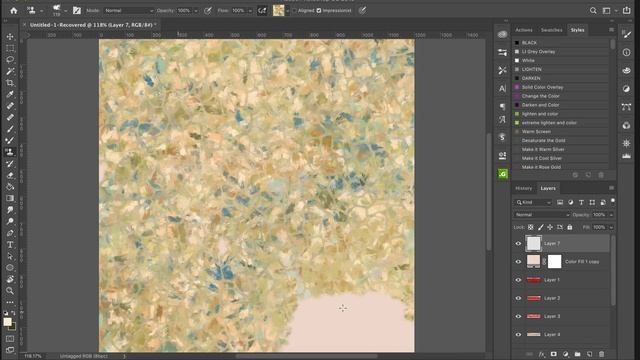Open the Opacity dropdown in options bar
This screenshot has height=360, width=640.
click(196, 11)
